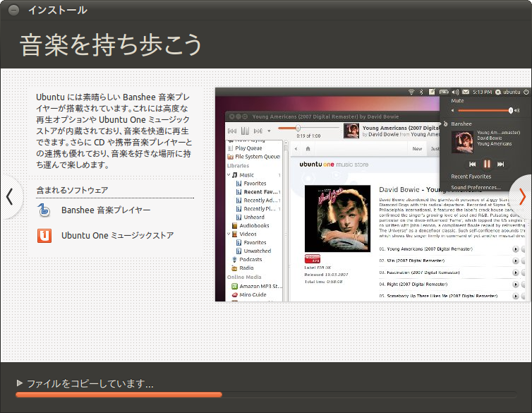Click Banshee toolbar previous track button
The height and width of the screenshot is (413, 532).
point(232,131)
